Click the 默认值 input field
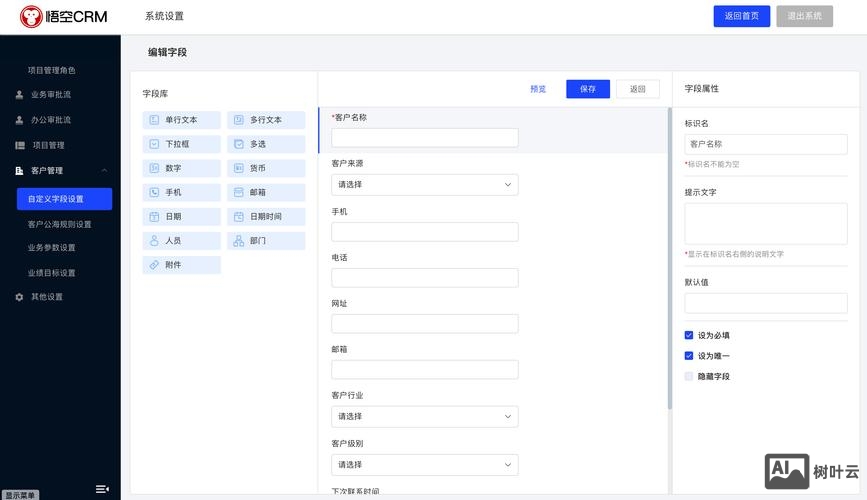This screenshot has height=500, width=867. point(766,303)
